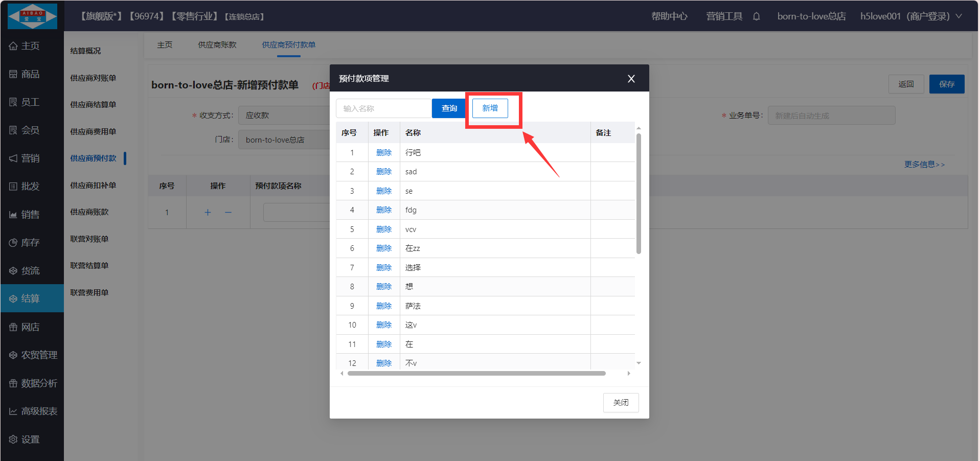Click the 查询 search button
980x461 pixels.
pyautogui.click(x=449, y=108)
